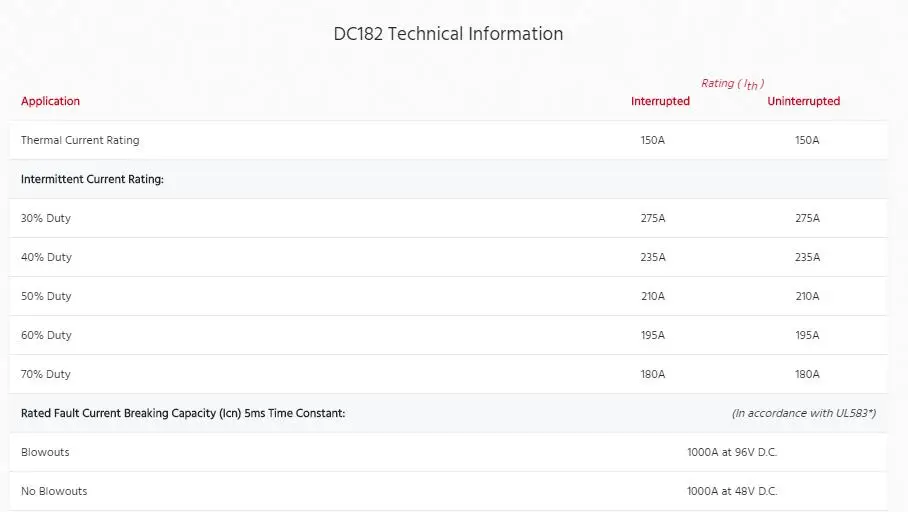
Task: Click the 180A Interrupted value
Action: point(653,374)
